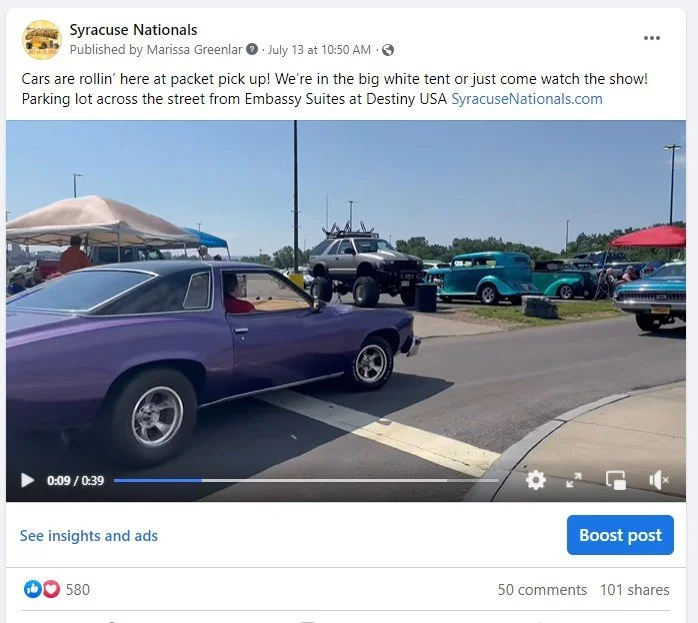Click the public globe privacy icon
The height and width of the screenshot is (623, 698).
click(x=388, y=50)
